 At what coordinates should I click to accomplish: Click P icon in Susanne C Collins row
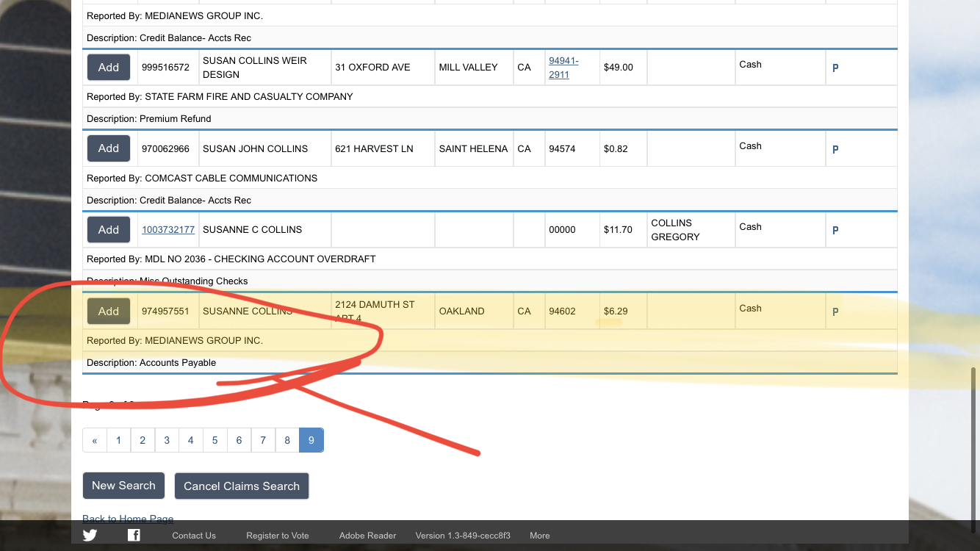[x=835, y=230]
